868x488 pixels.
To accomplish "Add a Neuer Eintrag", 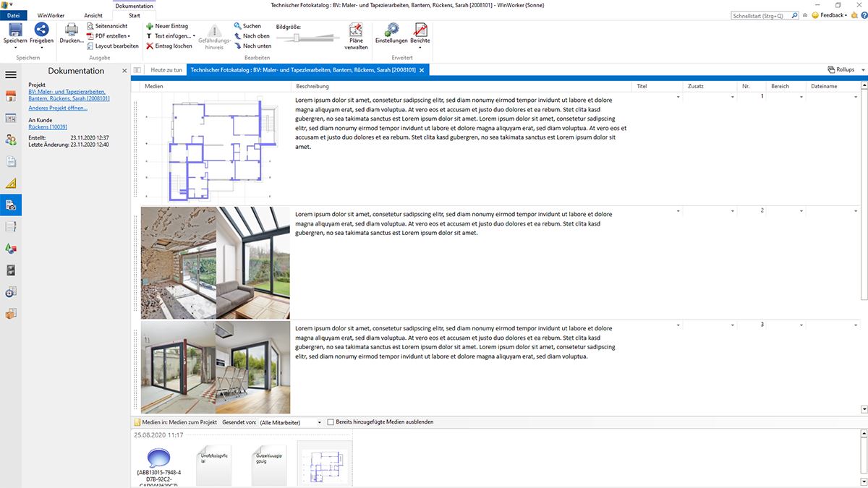I will point(167,26).
